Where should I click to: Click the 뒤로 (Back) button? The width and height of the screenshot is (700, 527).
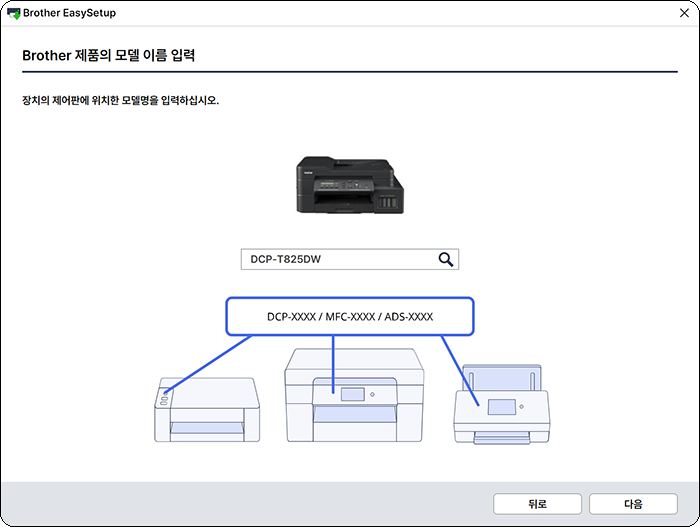click(x=537, y=504)
